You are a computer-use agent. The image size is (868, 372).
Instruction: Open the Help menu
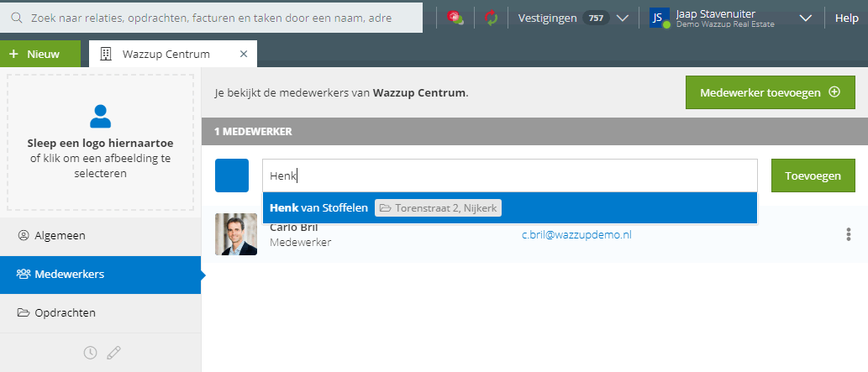point(846,18)
